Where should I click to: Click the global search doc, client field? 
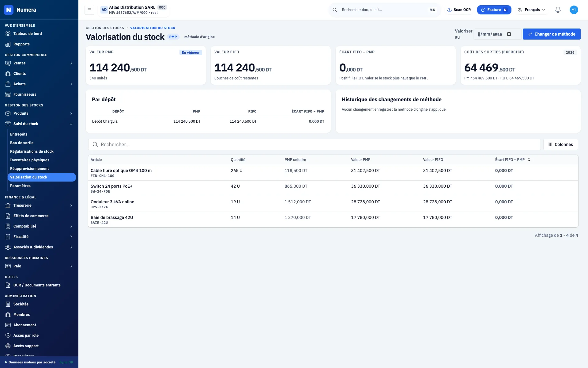click(384, 10)
